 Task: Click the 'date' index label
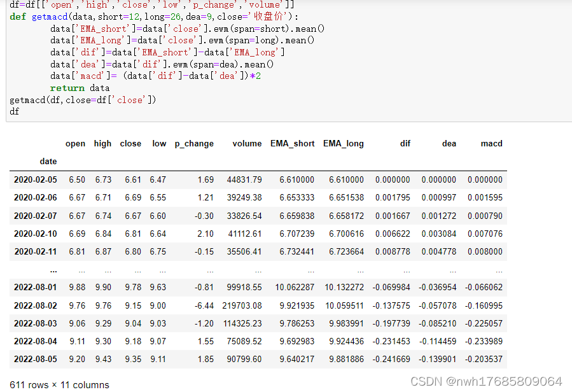click(x=48, y=162)
